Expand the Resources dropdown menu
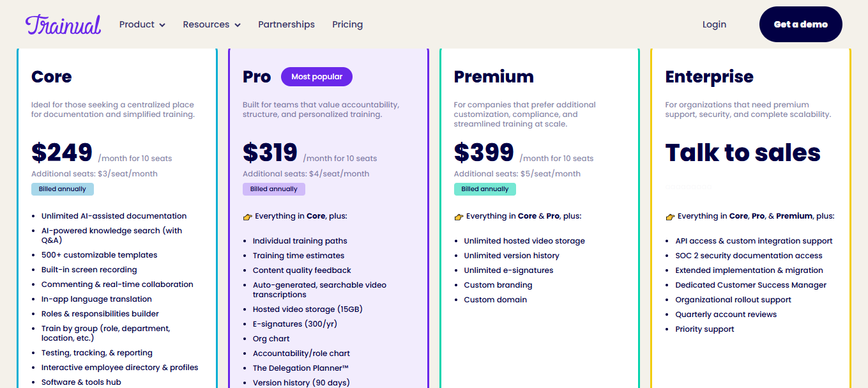The height and width of the screenshot is (388, 868). (211, 24)
